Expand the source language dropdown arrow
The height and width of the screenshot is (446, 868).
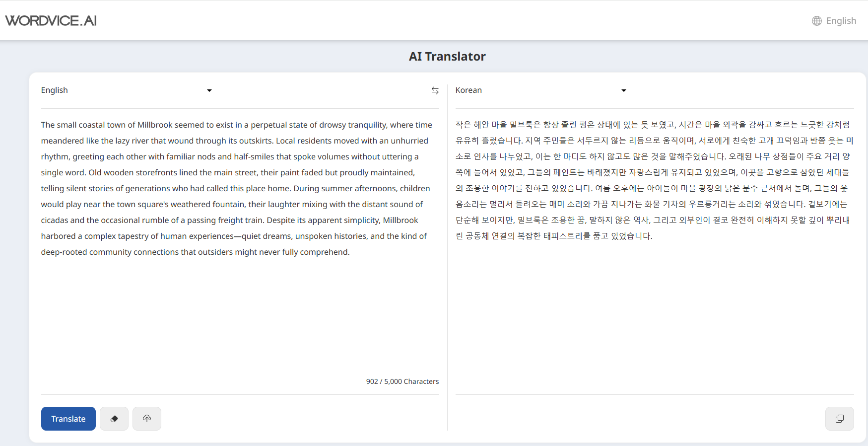click(x=209, y=90)
